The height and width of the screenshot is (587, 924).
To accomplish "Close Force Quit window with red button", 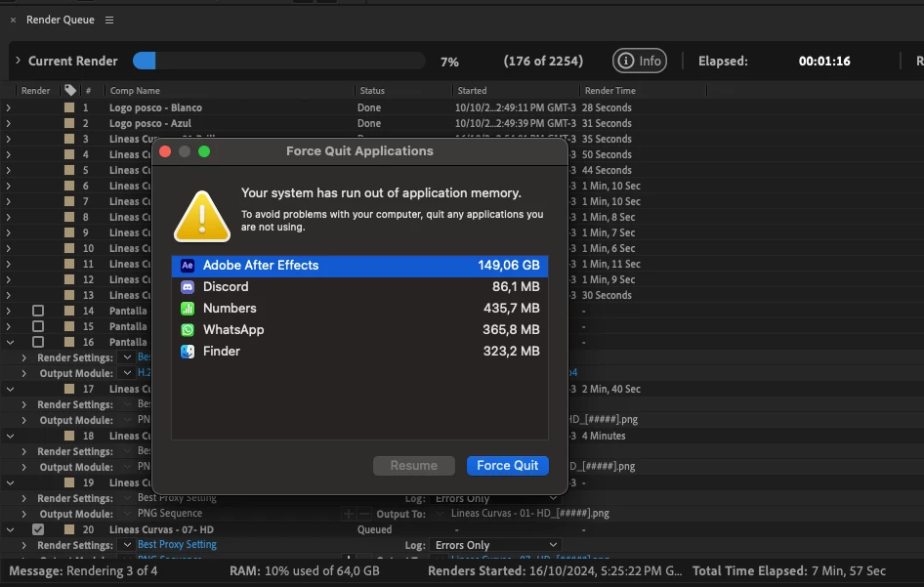I will tap(166, 151).
